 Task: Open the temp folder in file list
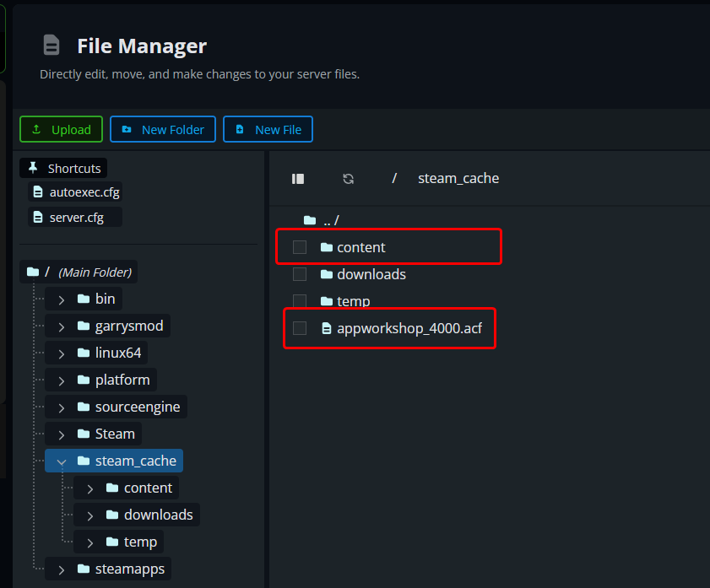345,301
